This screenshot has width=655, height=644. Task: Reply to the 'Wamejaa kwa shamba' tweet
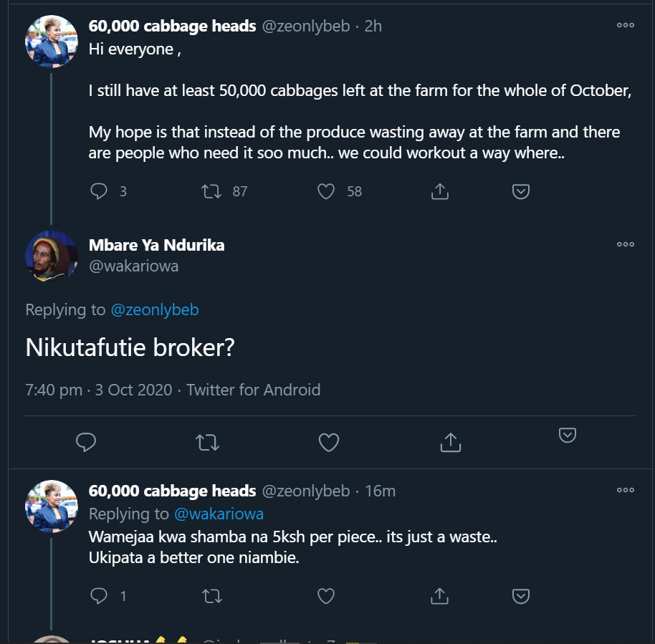click(x=100, y=596)
